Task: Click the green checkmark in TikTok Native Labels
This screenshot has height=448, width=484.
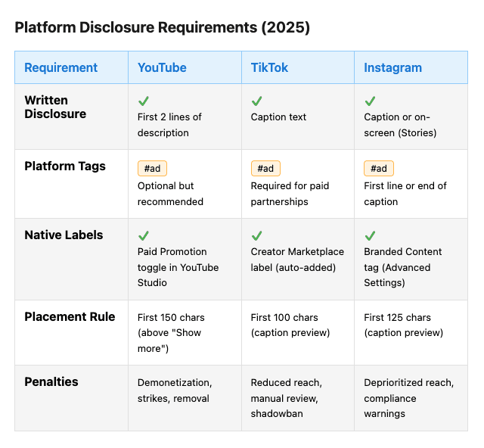Action: click(256, 236)
